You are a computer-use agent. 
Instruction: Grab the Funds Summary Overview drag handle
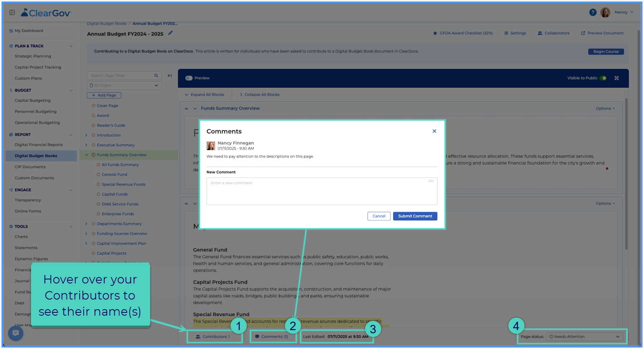point(186,109)
